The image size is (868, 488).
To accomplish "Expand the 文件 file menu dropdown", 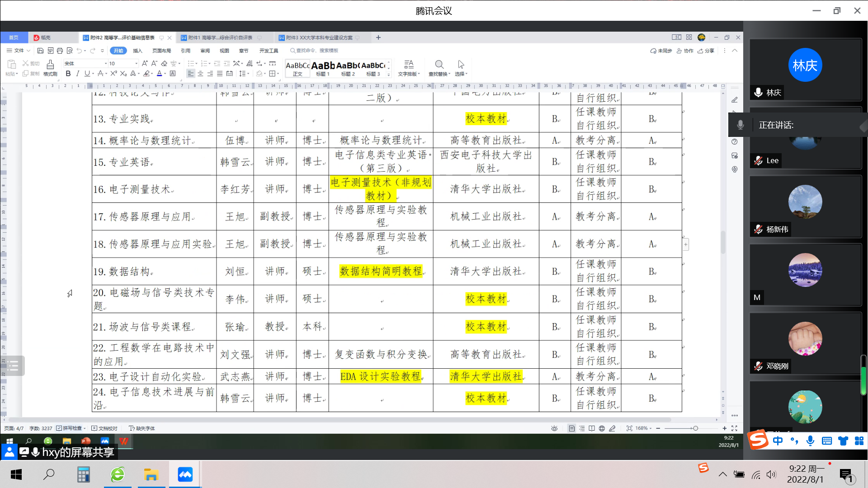I will 19,51.
